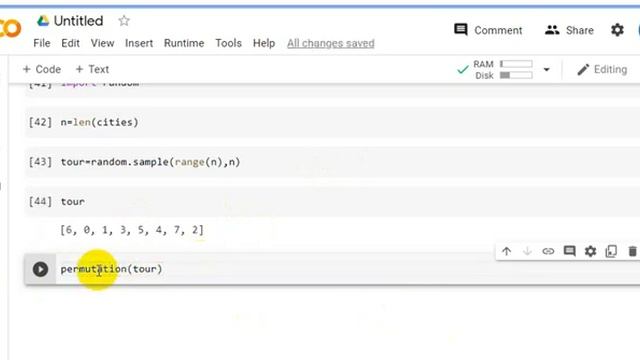Click the RAM usage bar

click(516, 64)
